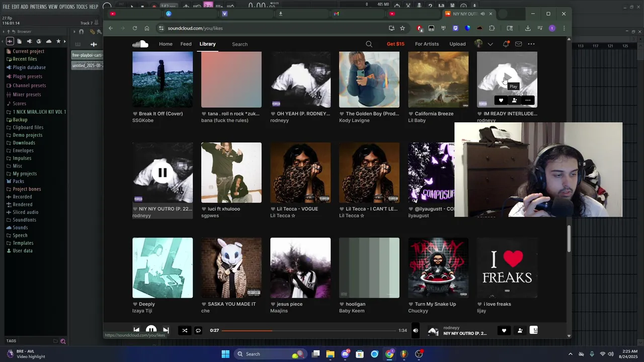Go to SoundCloud Home
644x362 pixels.
[x=166, y=44]
